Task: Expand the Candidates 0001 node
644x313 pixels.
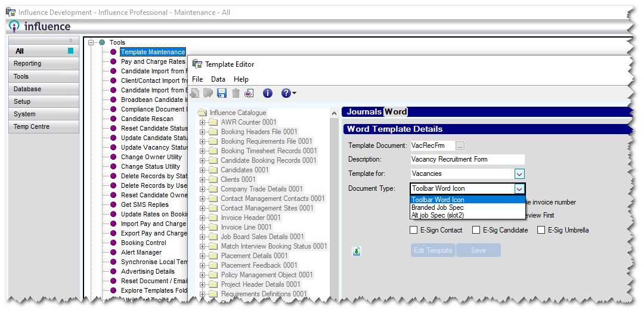Action: click(203, 170)
